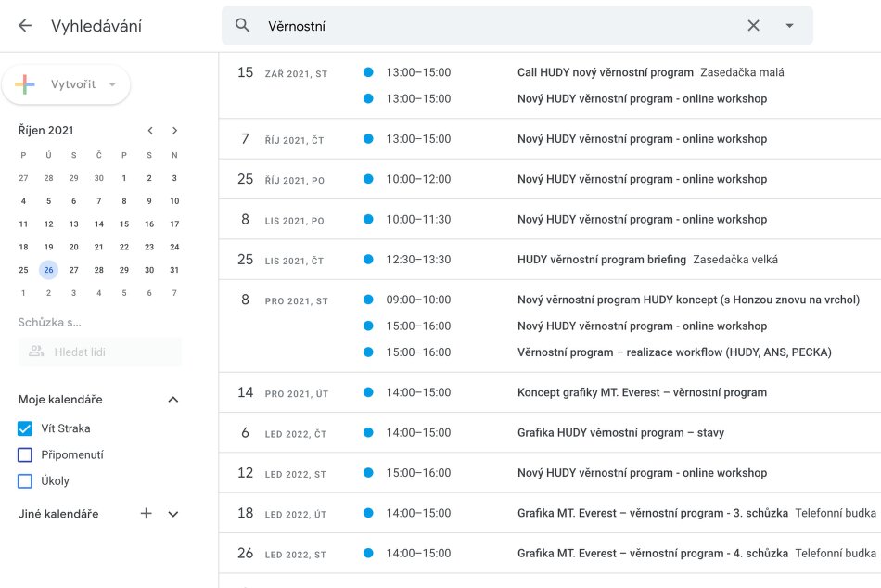Screen dimensions: 881x588
Task: Collapse the Moje kalendáře section
Action: point(173,400)
